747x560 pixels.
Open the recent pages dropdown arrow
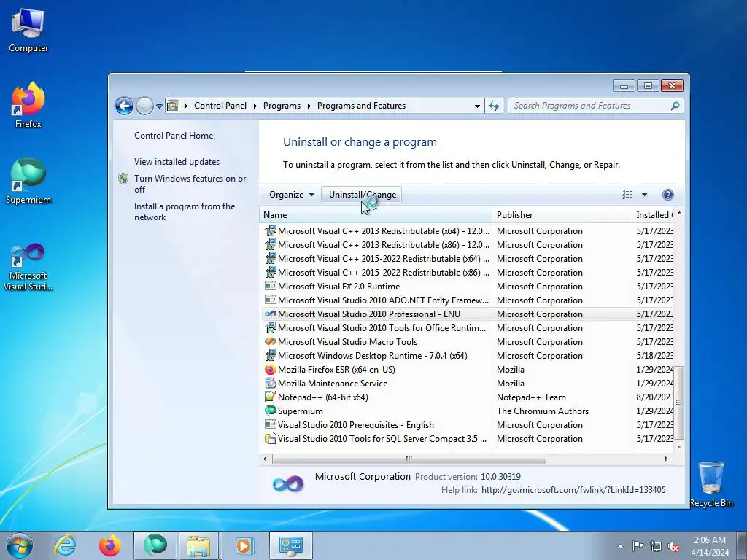tap(159, 106)
